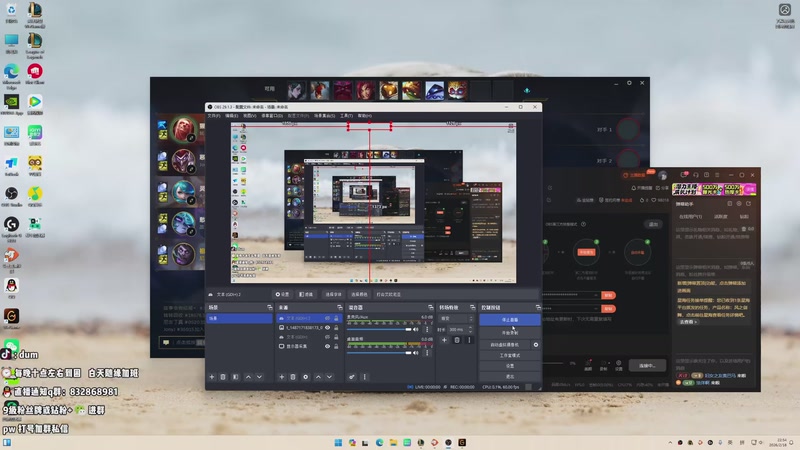The image size is (800, 450).
Task: Toggle the lock on the first text source
Action: coord(336,318)
